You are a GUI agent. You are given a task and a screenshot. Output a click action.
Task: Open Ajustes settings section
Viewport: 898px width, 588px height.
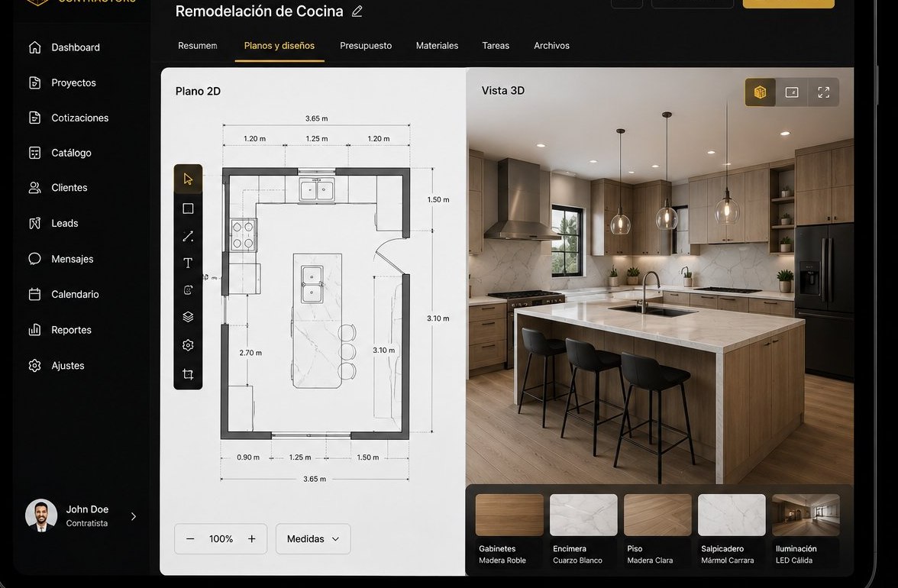(57, 365)
